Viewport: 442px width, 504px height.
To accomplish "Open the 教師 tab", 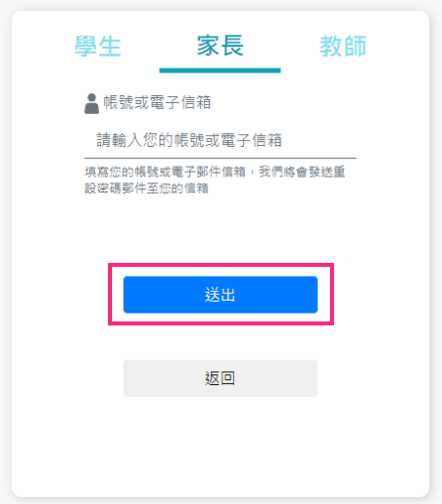I will (343, 47).
